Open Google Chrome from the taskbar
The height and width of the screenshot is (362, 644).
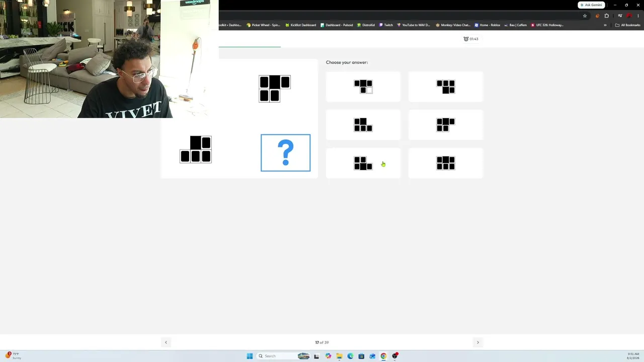[x=383, y=356]
